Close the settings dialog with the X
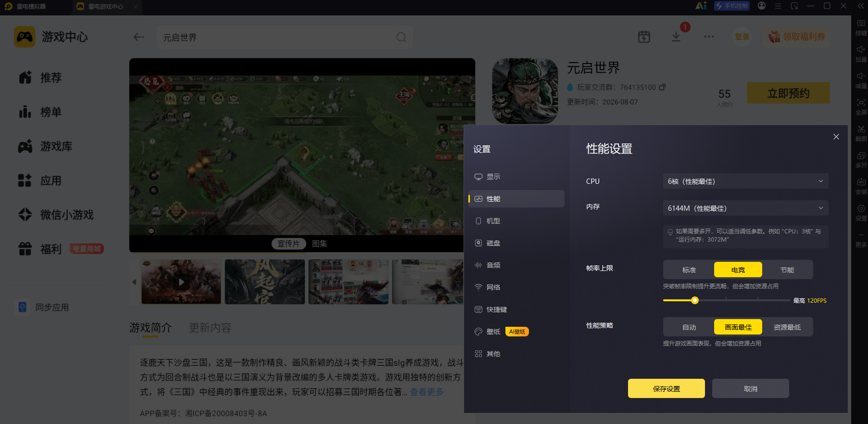Screen dimensions: 868x424 click(x=836, y=137)
